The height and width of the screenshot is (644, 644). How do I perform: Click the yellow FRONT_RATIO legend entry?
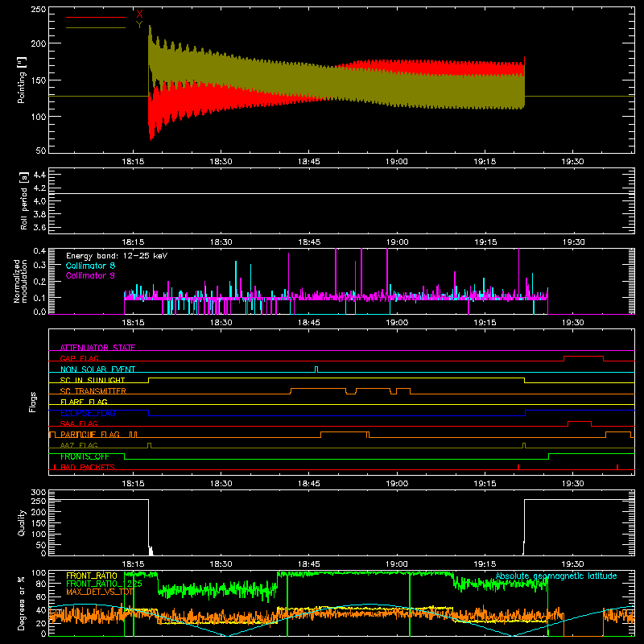[92, 576]
